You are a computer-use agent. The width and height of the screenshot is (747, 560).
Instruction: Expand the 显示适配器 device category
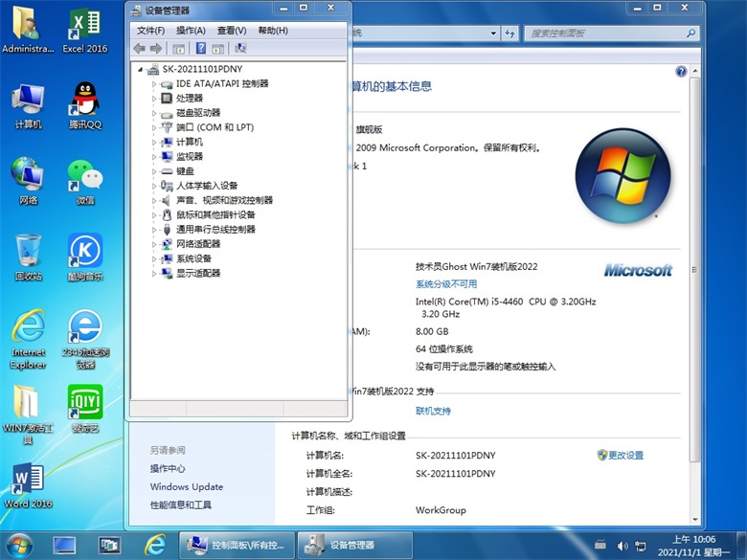point(153,273)
